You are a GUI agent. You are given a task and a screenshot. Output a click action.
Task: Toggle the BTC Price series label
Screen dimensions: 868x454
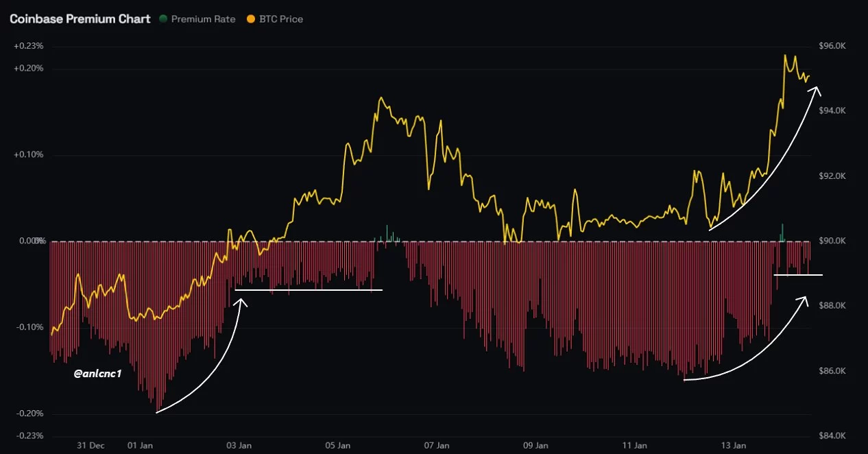click(281, 19)
